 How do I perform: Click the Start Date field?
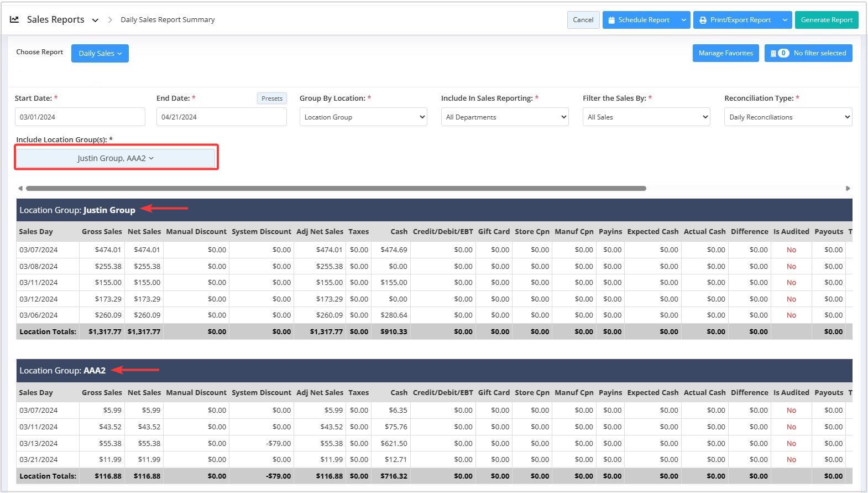[x=80, y=117]
